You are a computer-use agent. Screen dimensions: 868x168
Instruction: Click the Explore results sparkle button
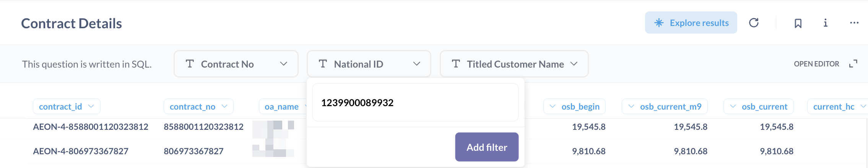pyautogui.click(x=691, y=23)
